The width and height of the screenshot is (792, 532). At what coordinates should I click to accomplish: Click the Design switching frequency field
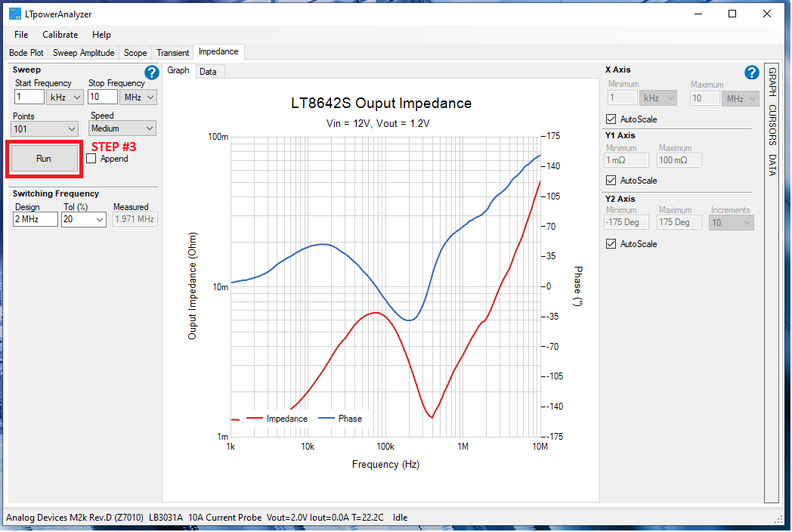pyautogui.click(x=35, y=220)
